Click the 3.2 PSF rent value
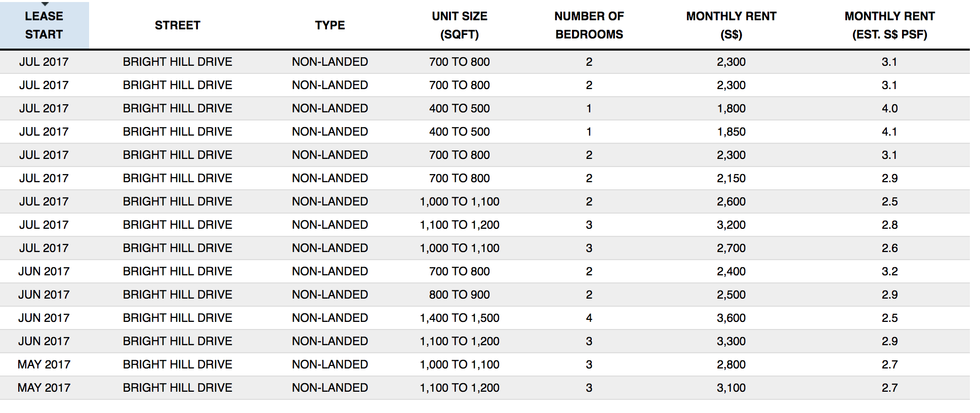Image resolution: width=980 pixels, height=413 pixels. pyautogui.click(x=889, y=271)
